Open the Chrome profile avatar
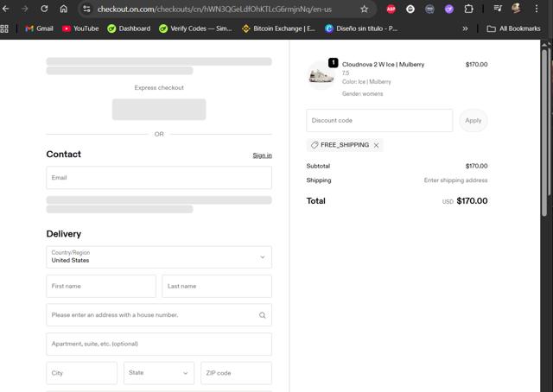553x392 pixels. pyautogui.click(x=517, y=9)
